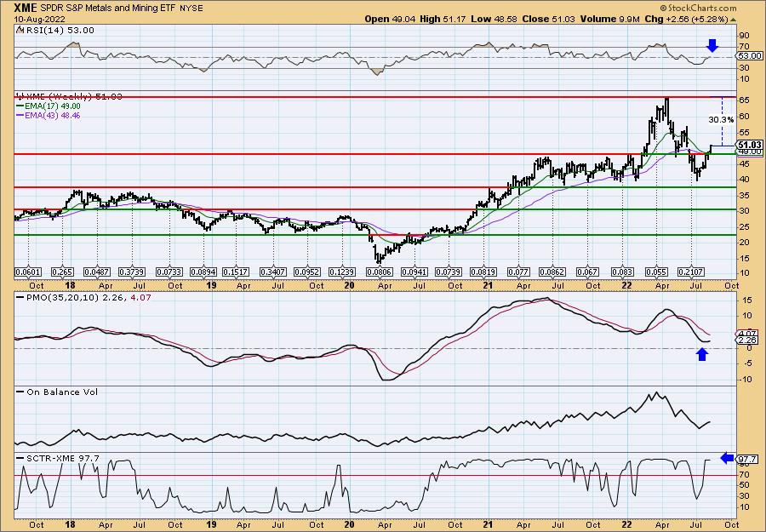Viewport: 766px width, 532px height.
Task: Click the 51.03 price tag on the price axis
Action: tap(751, 145)
